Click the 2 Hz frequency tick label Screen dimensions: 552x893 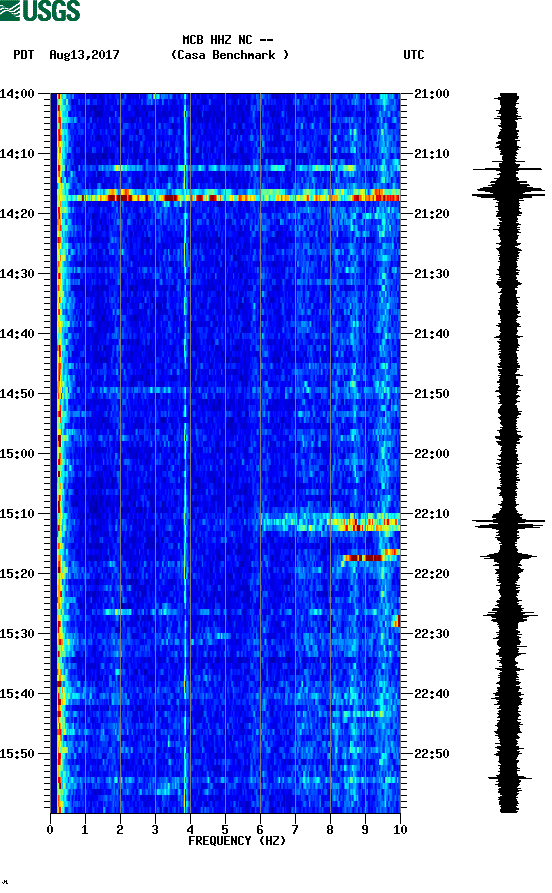tap(120, 829)
